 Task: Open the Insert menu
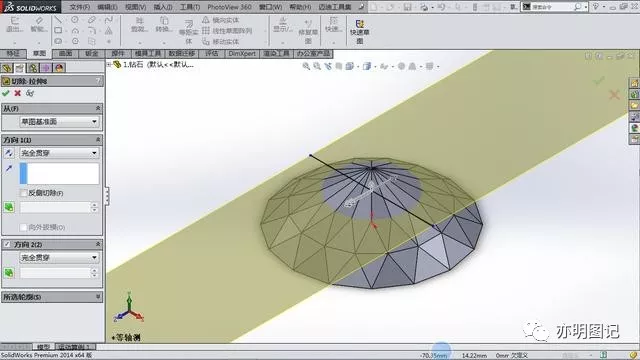[x=163, y=7]
